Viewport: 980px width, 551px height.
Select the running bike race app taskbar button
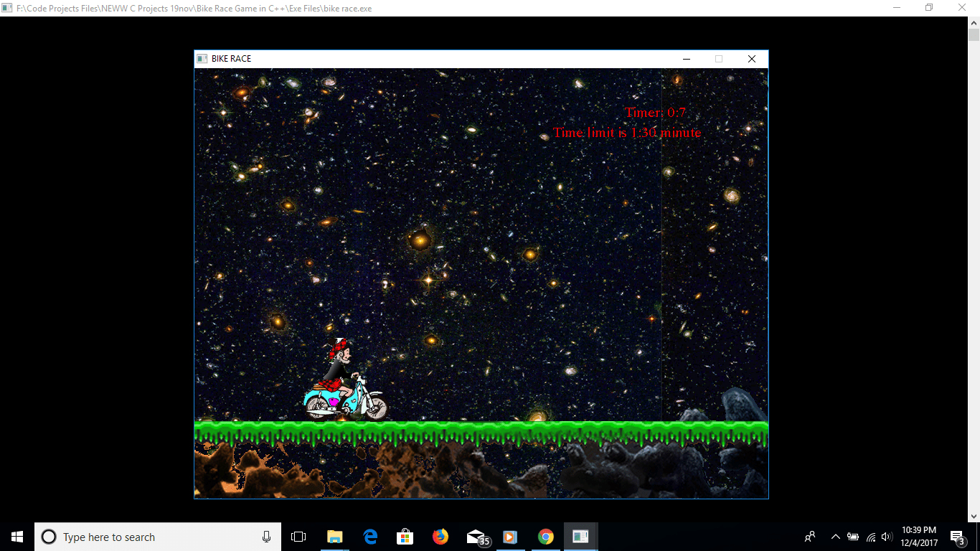pos(580,537)
